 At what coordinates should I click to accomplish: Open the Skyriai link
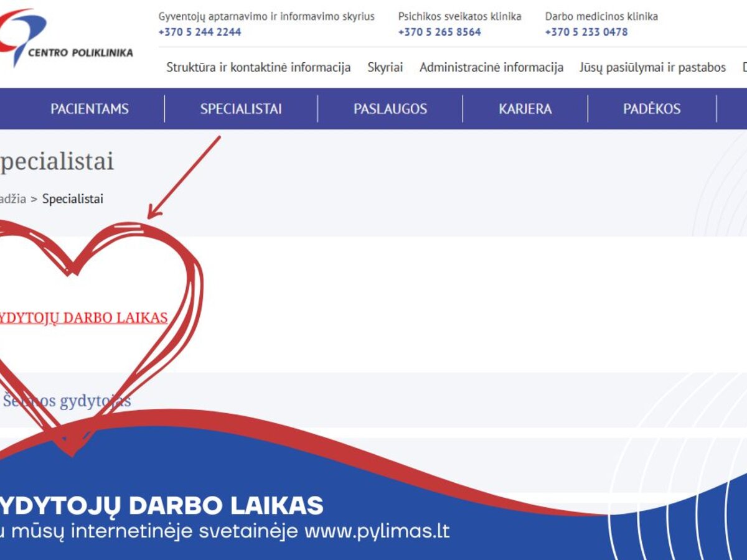(x=385, y=67)
